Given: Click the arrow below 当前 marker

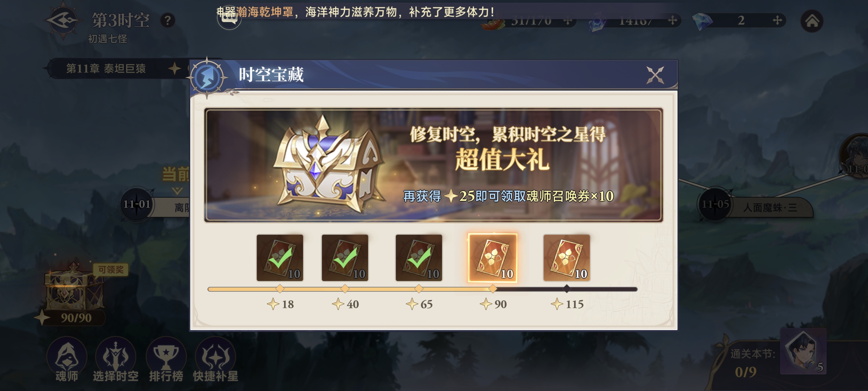Looking at the screenshot, I should click(177, 191).
